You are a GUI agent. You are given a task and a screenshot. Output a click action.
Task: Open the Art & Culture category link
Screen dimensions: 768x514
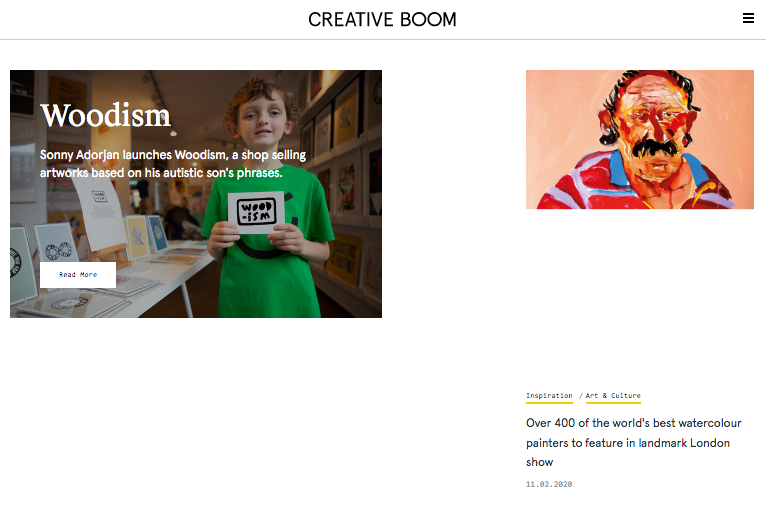(x=613, y=396)
